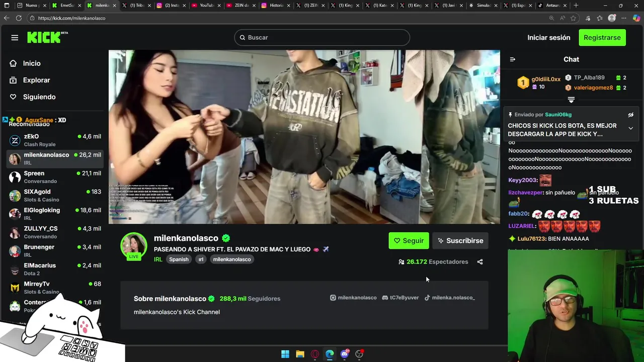
Task: Open Siguiendo in the sidebar
Action: pyautogui.click(x=33, y=97)
